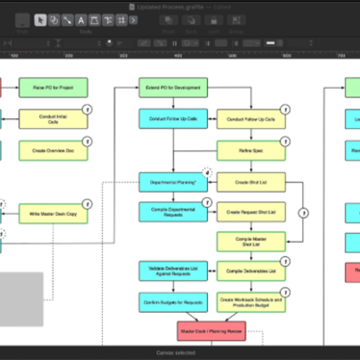Select the Compile Departmental Requests shape
Viewport: 360px width, 360px height.
[173, 212]
